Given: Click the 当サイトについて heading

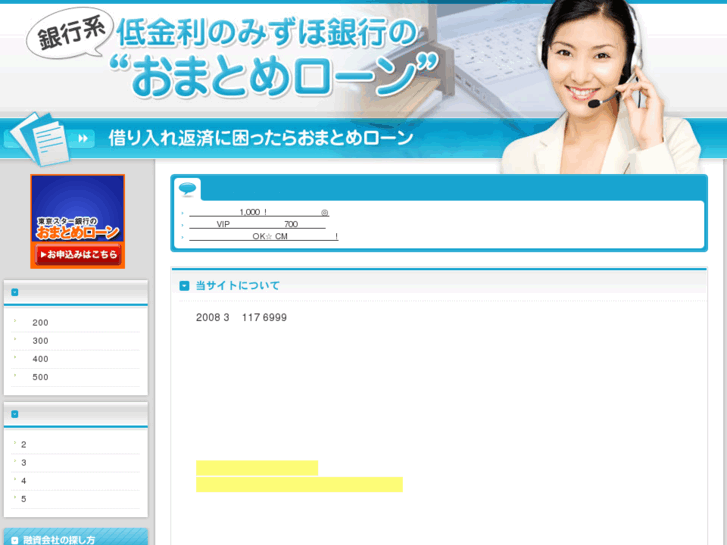Looking at the screenshot, I should [237, 286].
